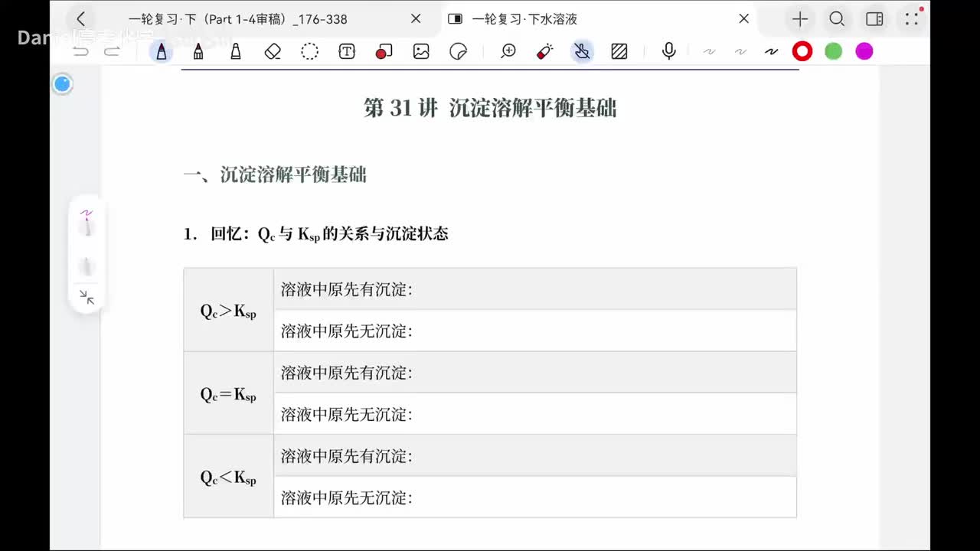Viewport: 980px width, 551px height.
Task: Start audio recording with the microphone
Action: click(669, 51)
